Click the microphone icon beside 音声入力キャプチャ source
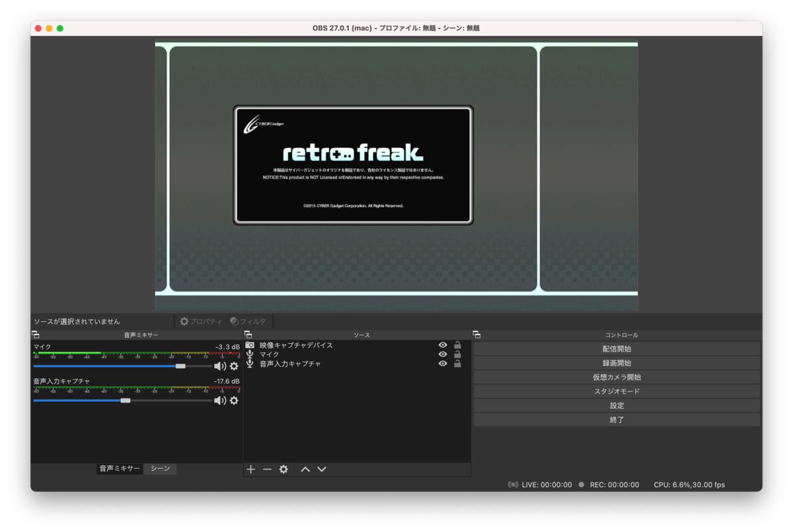 pyautogui.click(x=250, y=363)
